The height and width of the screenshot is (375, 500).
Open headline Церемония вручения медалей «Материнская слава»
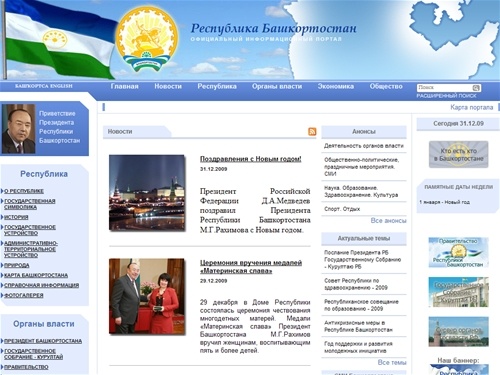tap(251, 267)
